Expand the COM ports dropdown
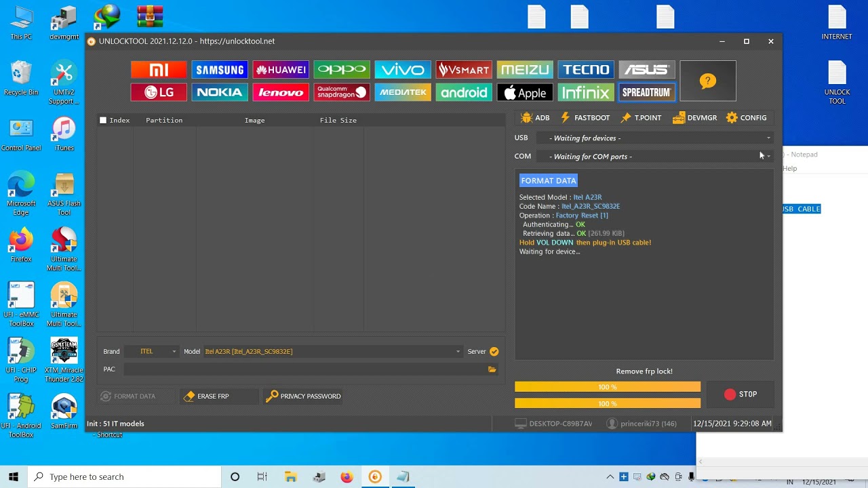The image size is (868, 488). point(654,157)
